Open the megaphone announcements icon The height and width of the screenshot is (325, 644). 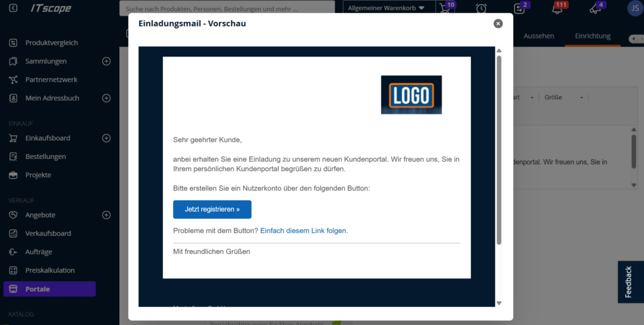(x=594, y=9)
